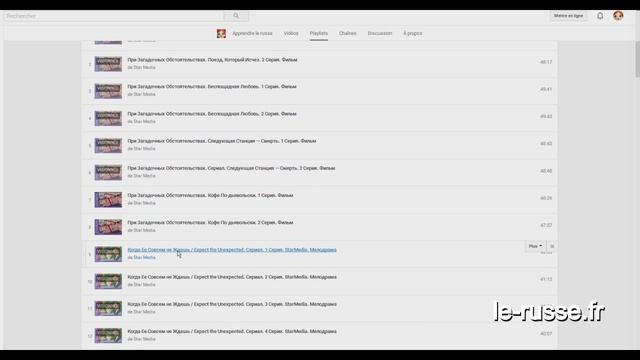640x360 pixels.
Task: Click thumbnail of Expect the Unexpected 2 Серия
Action: click(108, 281)
